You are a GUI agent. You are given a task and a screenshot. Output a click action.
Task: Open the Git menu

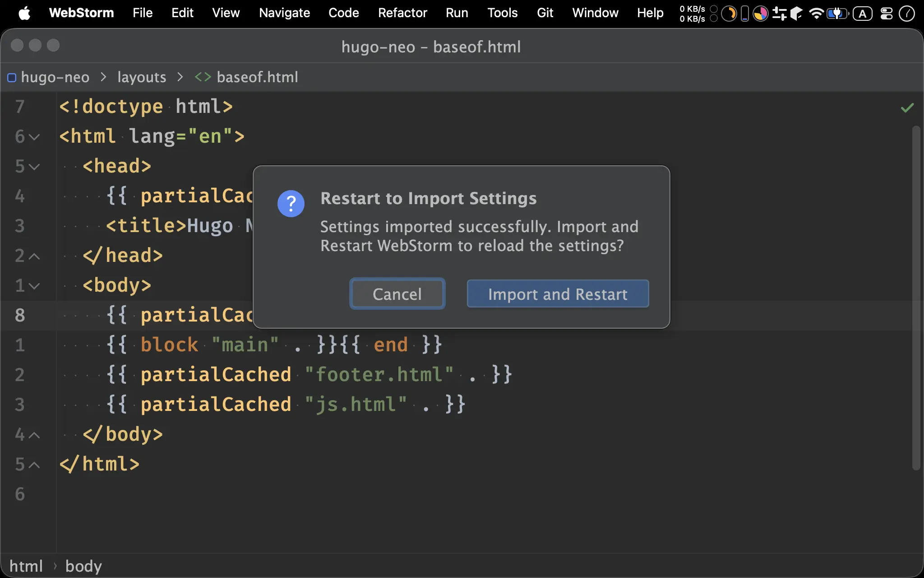click(545, 13)
